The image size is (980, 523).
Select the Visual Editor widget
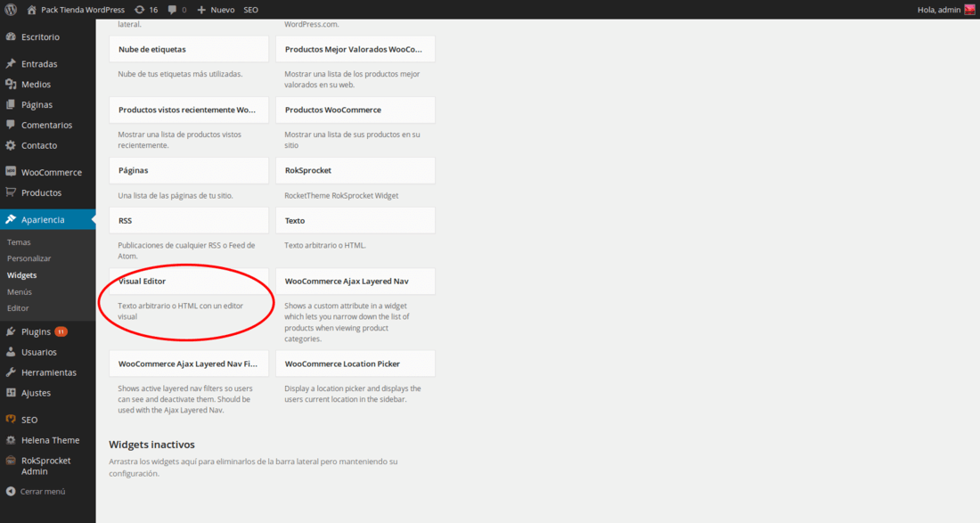click(189, 282)
